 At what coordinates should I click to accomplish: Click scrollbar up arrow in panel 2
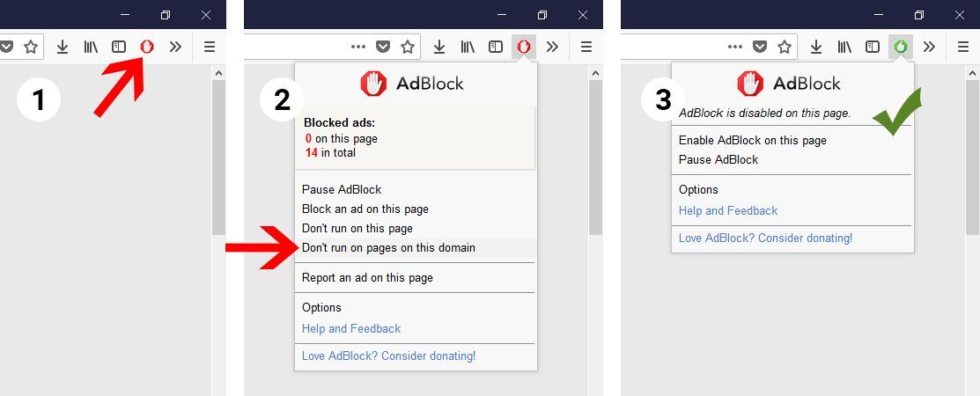(x=595, y=73)
